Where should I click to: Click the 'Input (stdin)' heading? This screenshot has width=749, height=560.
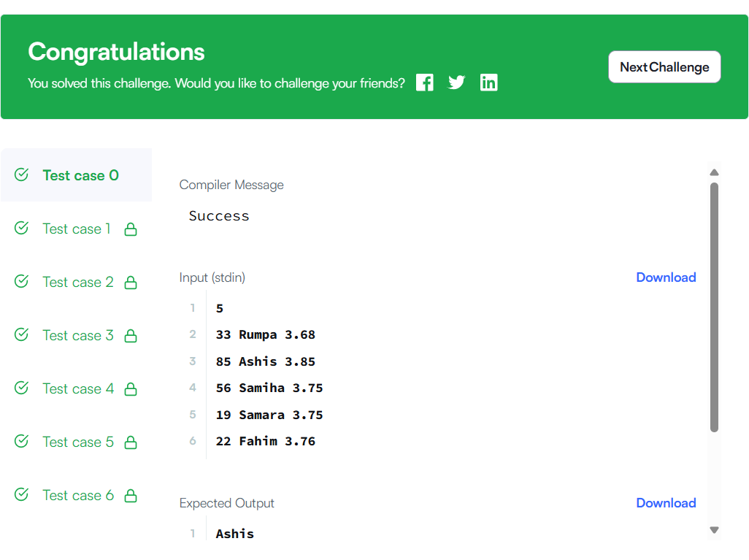tap(212, 277)
